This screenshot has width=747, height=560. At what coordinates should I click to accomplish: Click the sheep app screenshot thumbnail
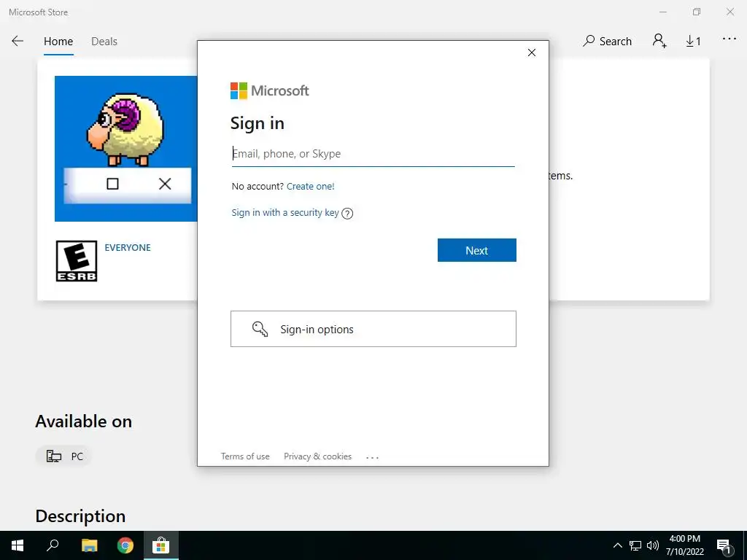click(125, 149)
